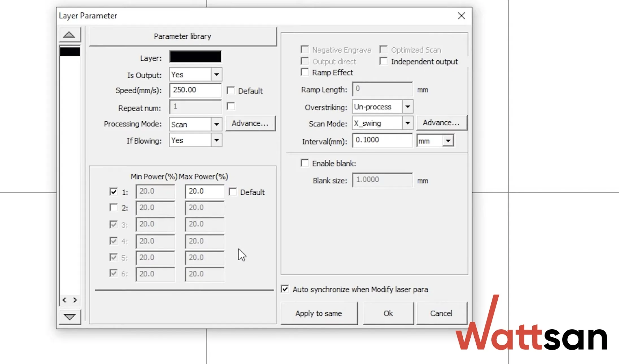Screen dimensions: 619x364
Task: Select the black layer in the layer list
Action: pyautogui.click(x=70, y=52)
